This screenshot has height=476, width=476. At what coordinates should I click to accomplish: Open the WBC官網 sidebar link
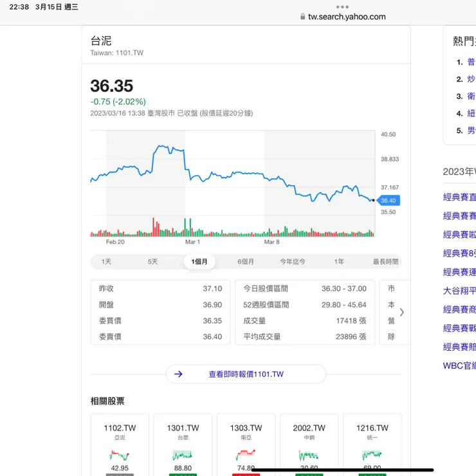459,365
